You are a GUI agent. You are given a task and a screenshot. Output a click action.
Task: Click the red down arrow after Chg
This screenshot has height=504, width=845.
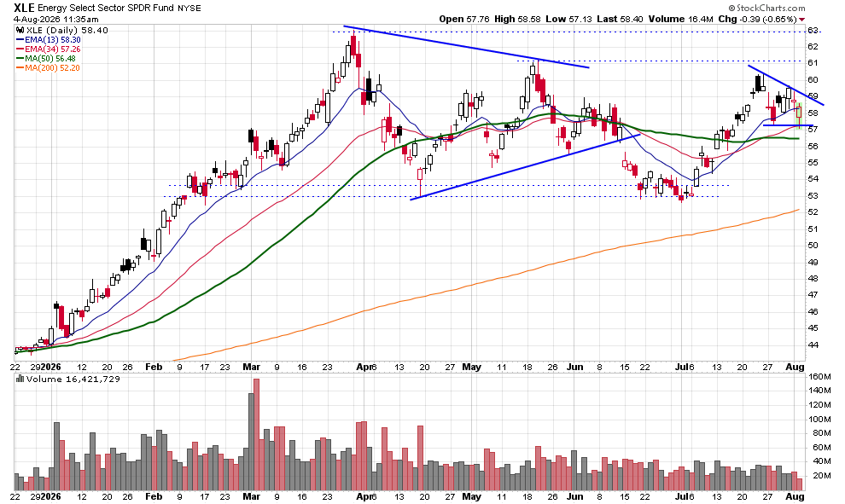[x=802, y=20]
